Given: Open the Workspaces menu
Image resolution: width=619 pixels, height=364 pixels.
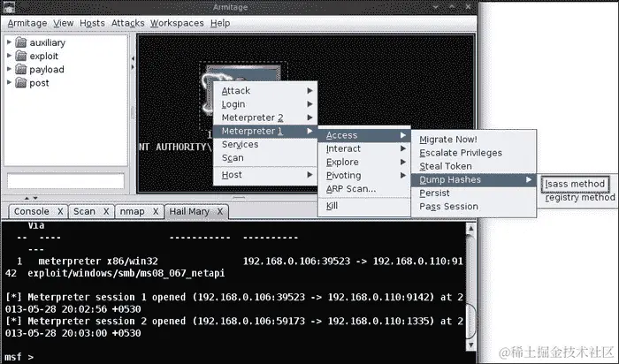Looking at the screenshot, I should pyautogui.click(x=177, y=23).
